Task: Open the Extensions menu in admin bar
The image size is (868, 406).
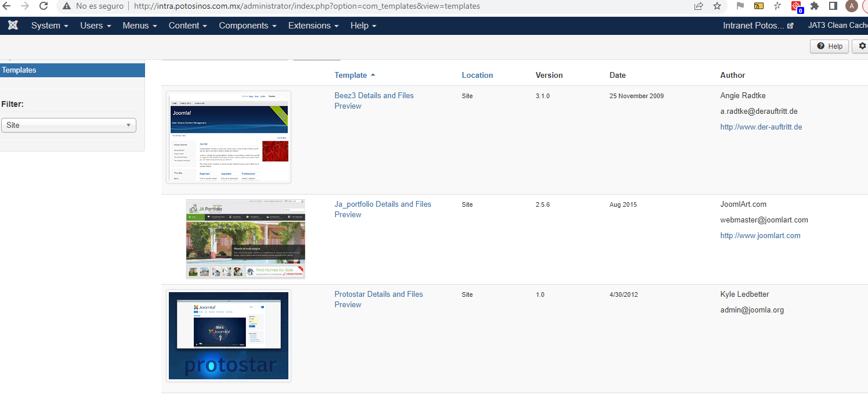Action: 314,26
